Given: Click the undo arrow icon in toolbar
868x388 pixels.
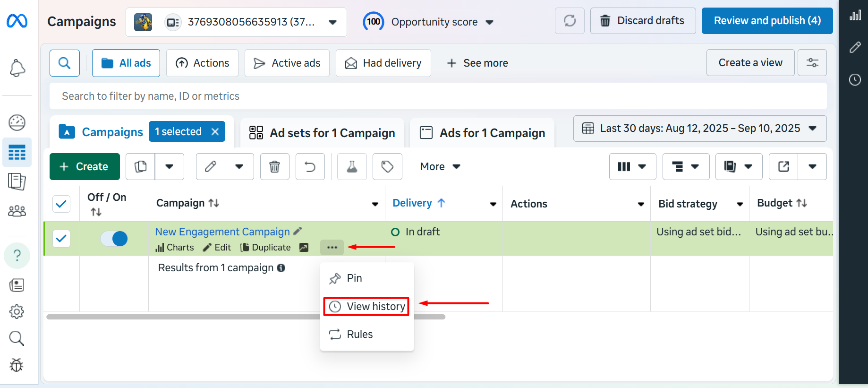Looking at the screenshot, I should coord(310,166).
